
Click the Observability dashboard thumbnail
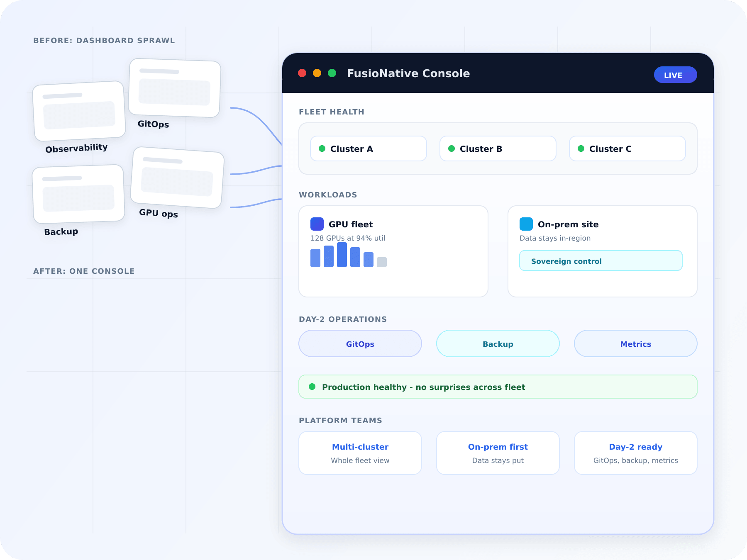79,111
